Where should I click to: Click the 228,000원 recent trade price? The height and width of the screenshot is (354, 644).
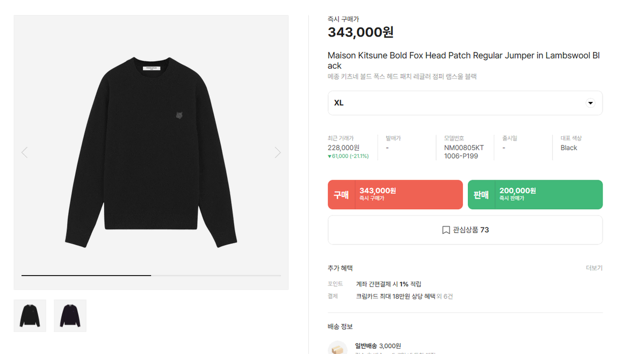click(344, 147)
